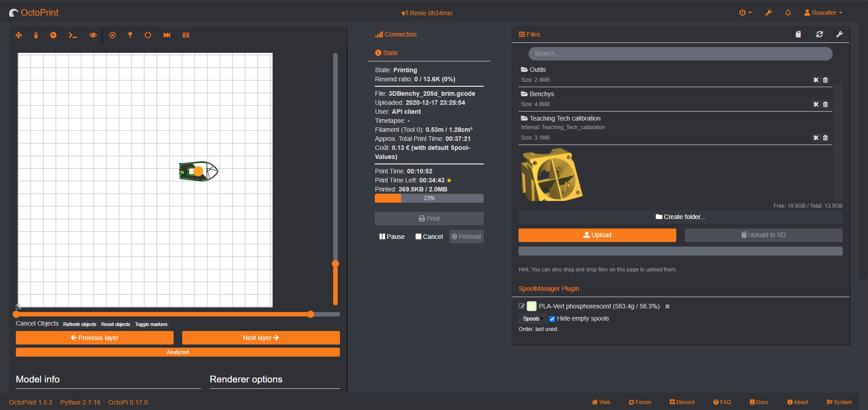Select the Cancel Objects eye icon
Screen dimensions: 868x410
(93, 35)
